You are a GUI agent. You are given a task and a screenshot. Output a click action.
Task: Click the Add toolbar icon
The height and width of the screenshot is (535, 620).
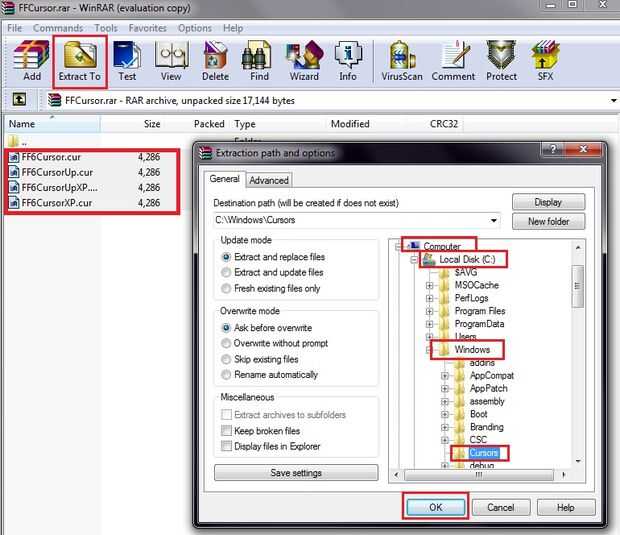[x=31, y=61]
